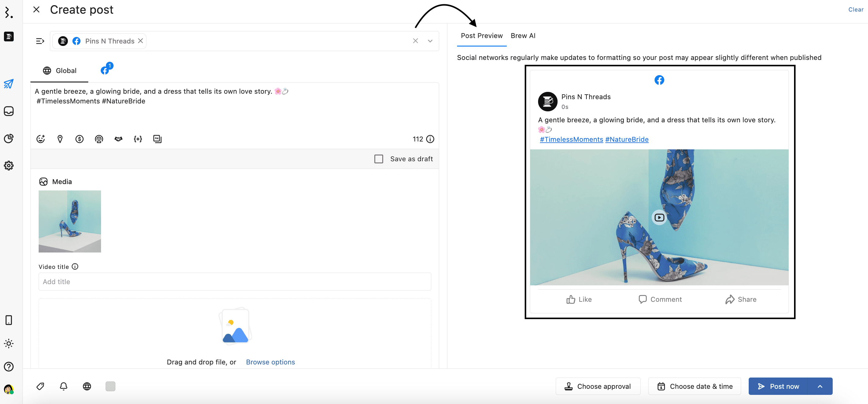The image size is (868, 404).
Task: Enable the Save as draft checkbox
Action: pos(379,159)
